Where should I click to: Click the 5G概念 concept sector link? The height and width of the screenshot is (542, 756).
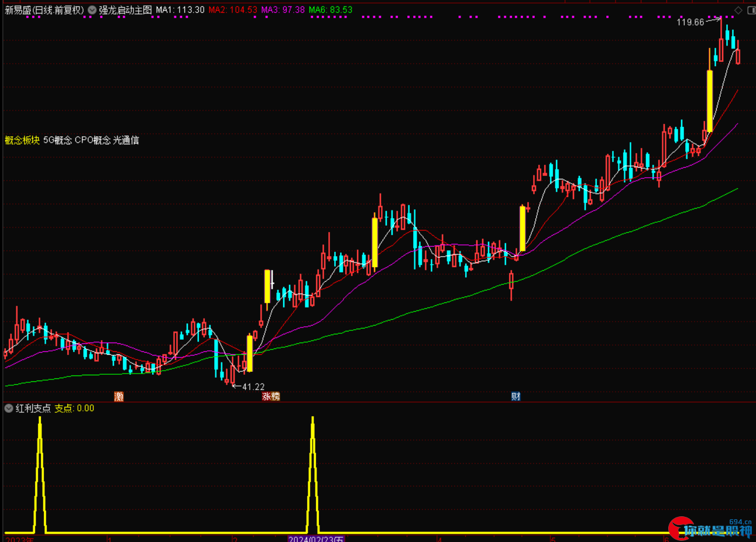[x=57, y=140]
